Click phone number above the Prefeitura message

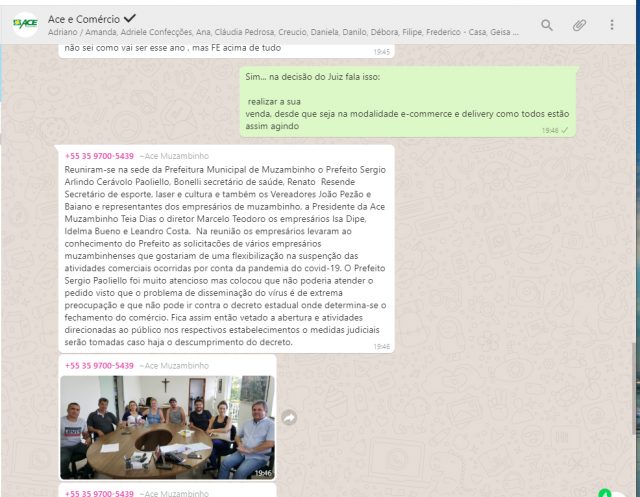[100, 157]
